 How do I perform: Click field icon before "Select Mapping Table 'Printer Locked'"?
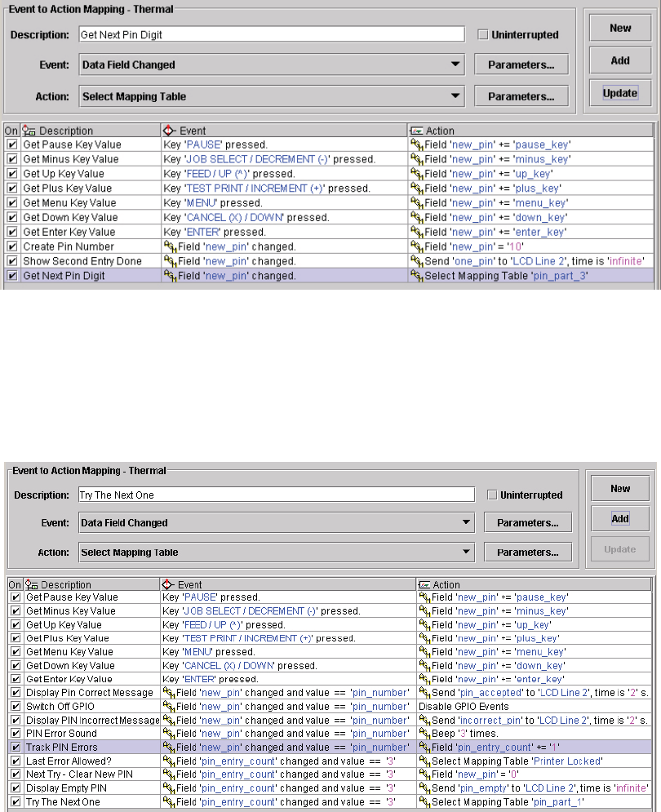point(425,761)
